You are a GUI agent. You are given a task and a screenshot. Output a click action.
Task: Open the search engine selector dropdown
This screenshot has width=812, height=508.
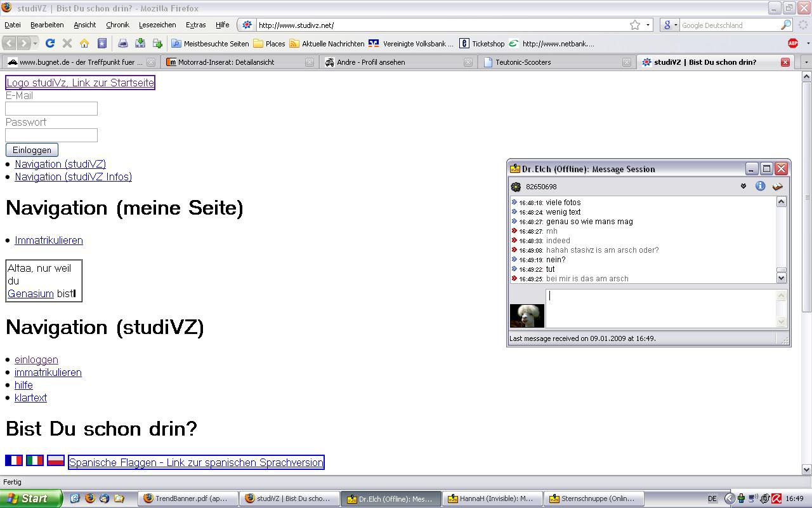[670, 25]
